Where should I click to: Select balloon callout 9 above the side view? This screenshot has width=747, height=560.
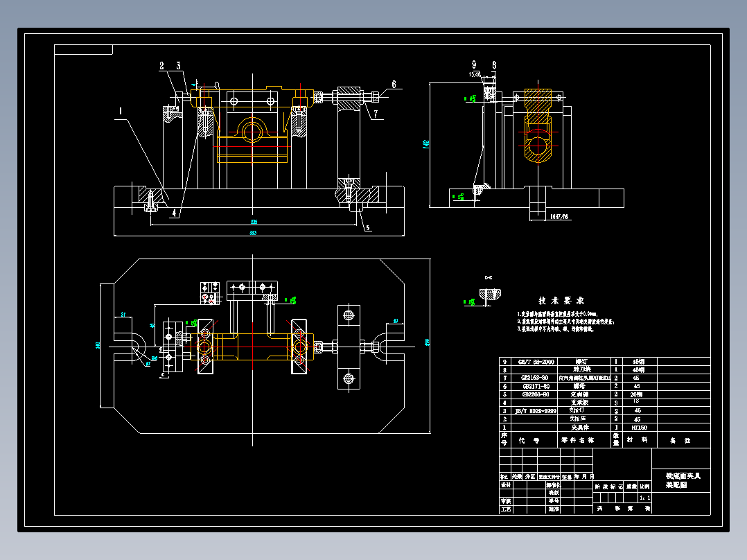click(473, 65)
